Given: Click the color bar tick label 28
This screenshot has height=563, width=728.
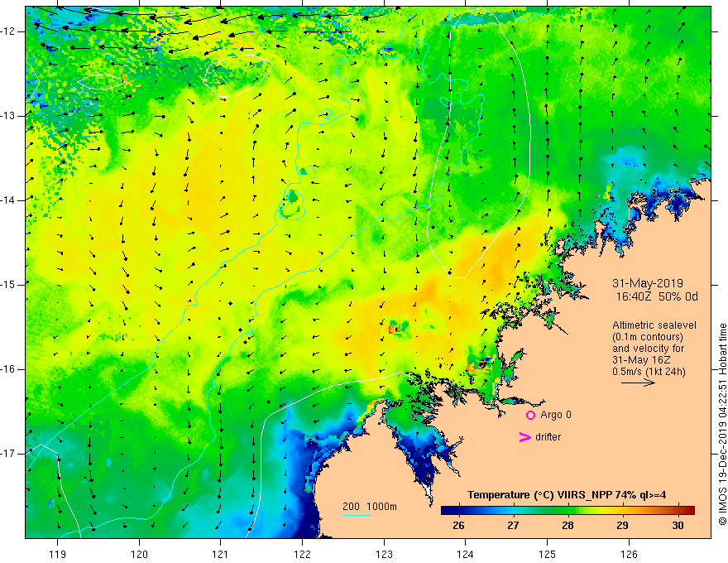Looking at the screenshot, I should [568, 526].
